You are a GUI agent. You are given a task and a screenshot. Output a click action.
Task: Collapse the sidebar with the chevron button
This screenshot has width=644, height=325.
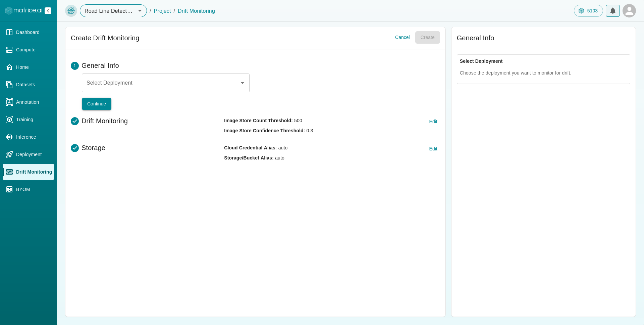pos(48,11)
